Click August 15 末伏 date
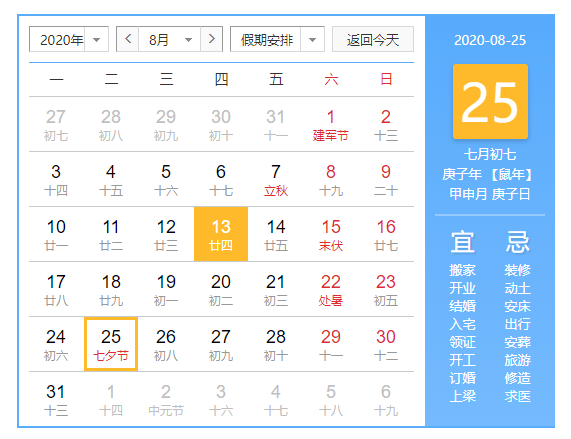Screen dimensions: 571x439 tap(331, 234)
